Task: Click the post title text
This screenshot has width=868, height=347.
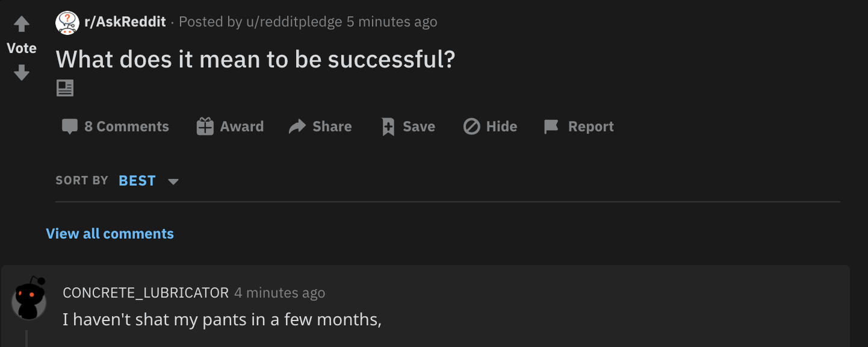Action: pos(255,59)
